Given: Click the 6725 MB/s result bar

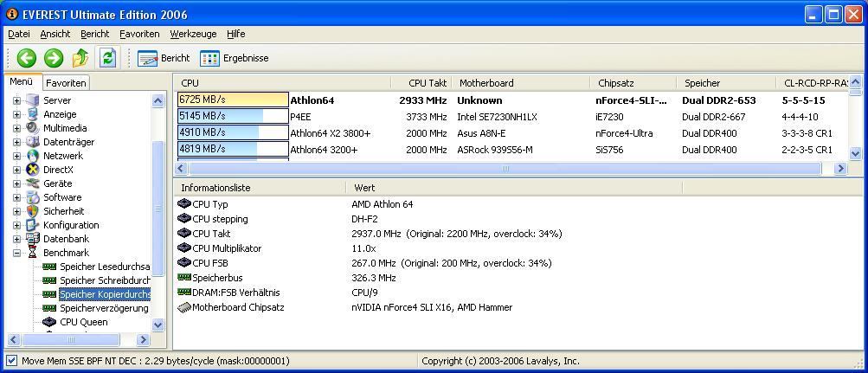Looking at the screenshot, I should point(233,100).
